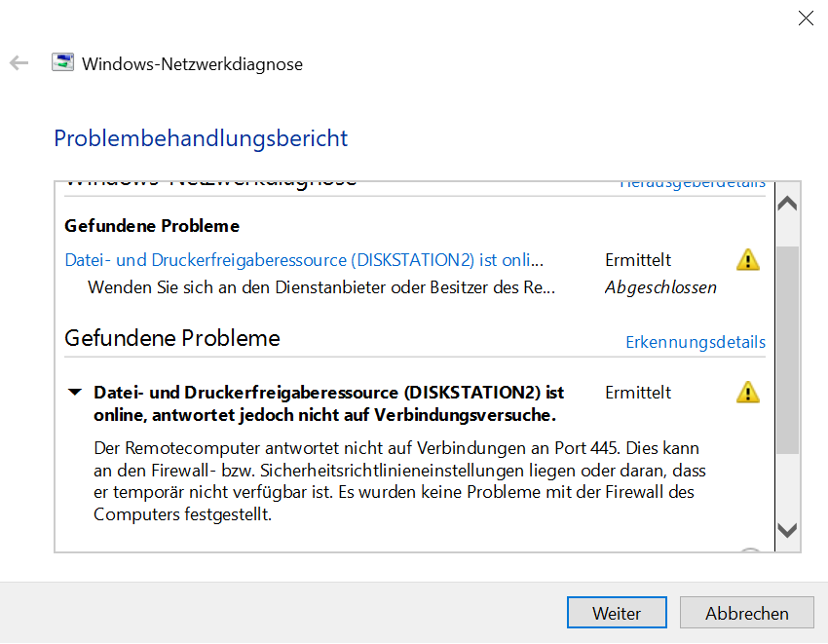This screenshot has width=828, height=644.
Task: Click the 'Abgeschlossen' status text
Action: point(660,287)
